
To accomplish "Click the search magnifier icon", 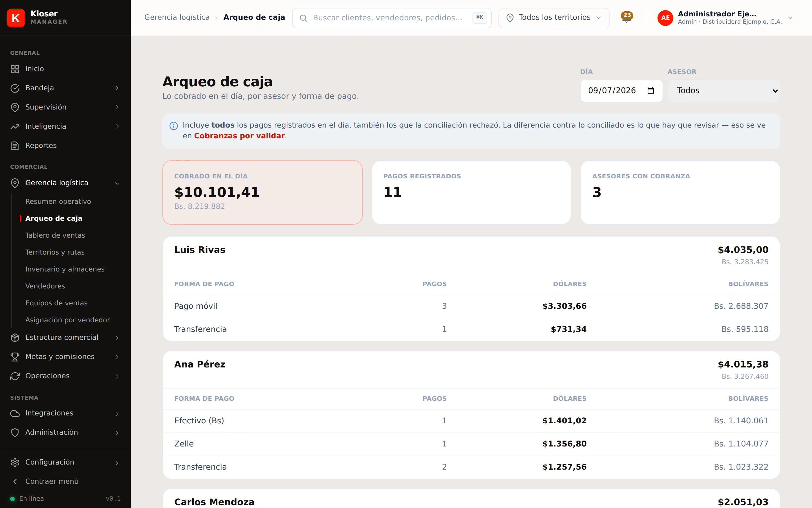I will point(303,18).
